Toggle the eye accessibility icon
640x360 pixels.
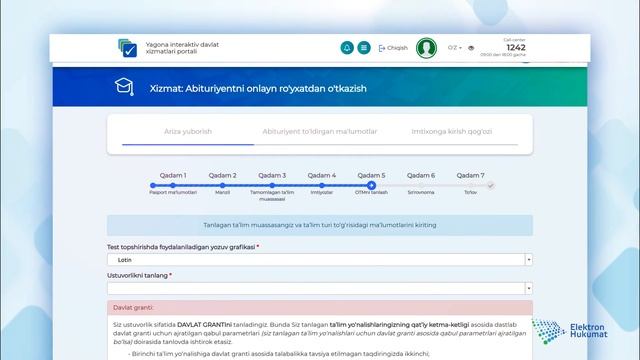tap(471, 48)
